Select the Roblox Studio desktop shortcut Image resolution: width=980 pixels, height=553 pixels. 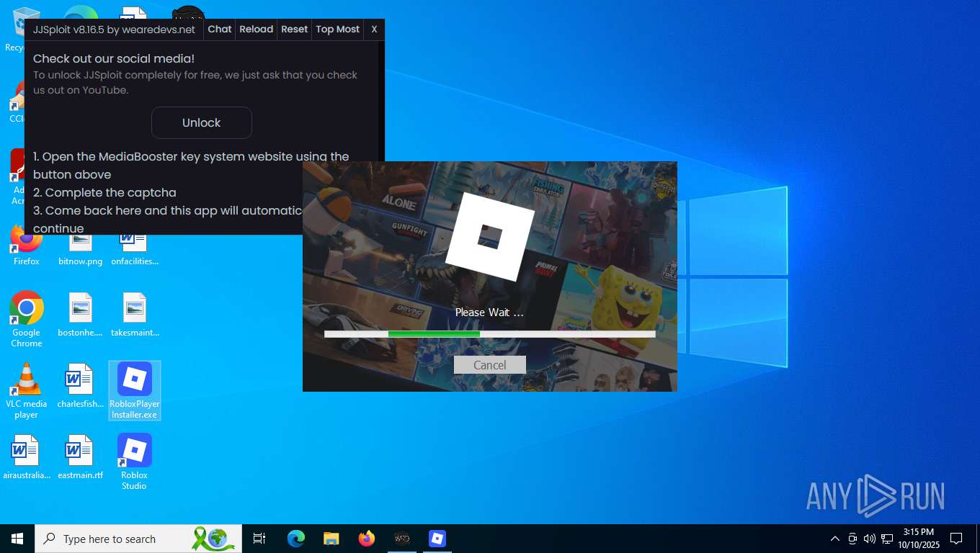pos(135,462)
